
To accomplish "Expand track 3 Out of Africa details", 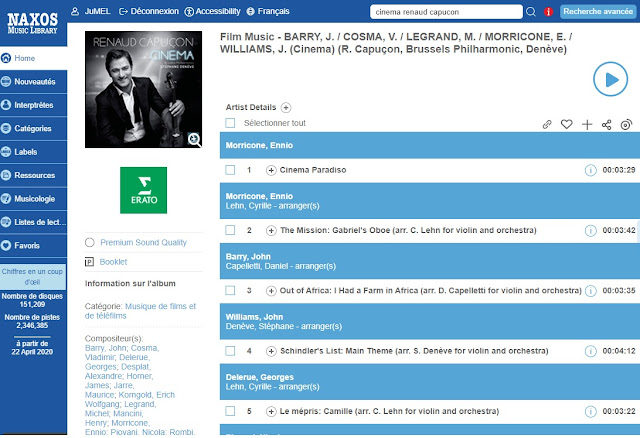I will click(271, 291).
